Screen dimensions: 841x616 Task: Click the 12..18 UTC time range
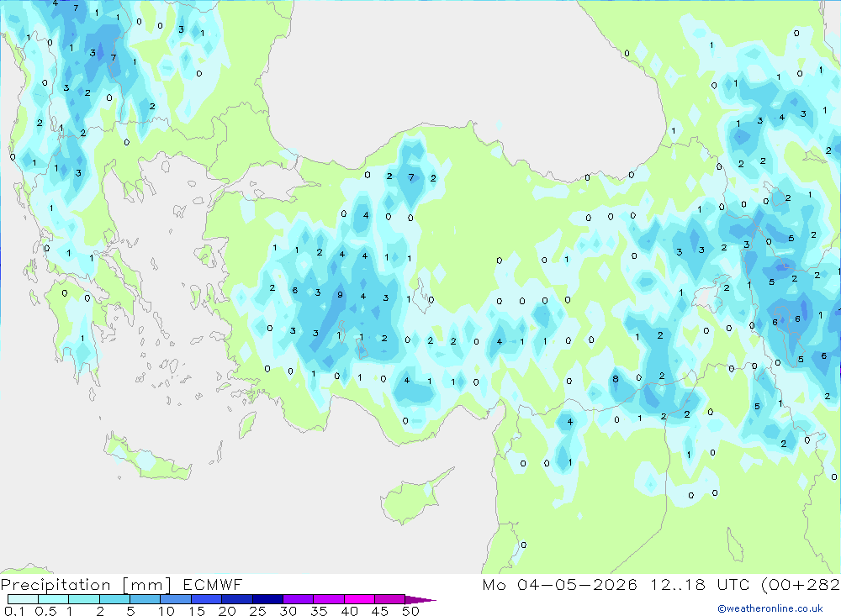point(700,584)
